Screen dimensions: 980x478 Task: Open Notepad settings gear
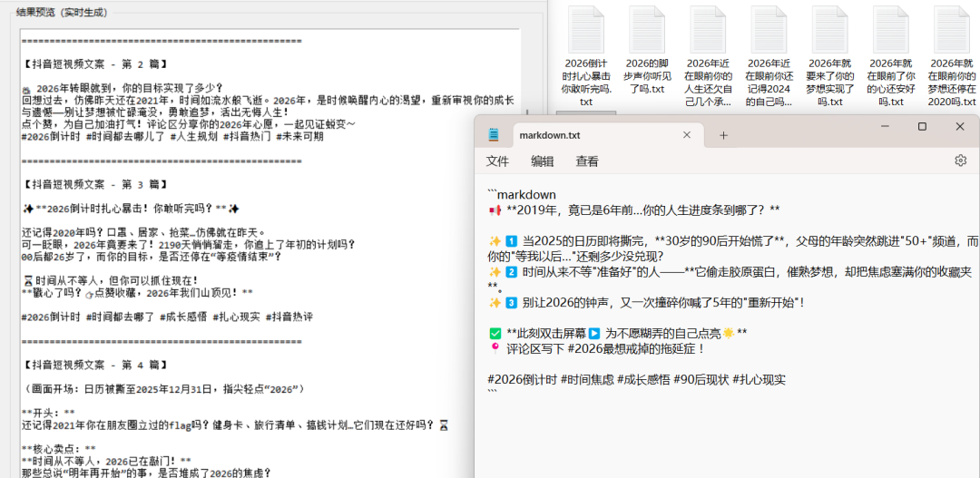tap(961, 161)
